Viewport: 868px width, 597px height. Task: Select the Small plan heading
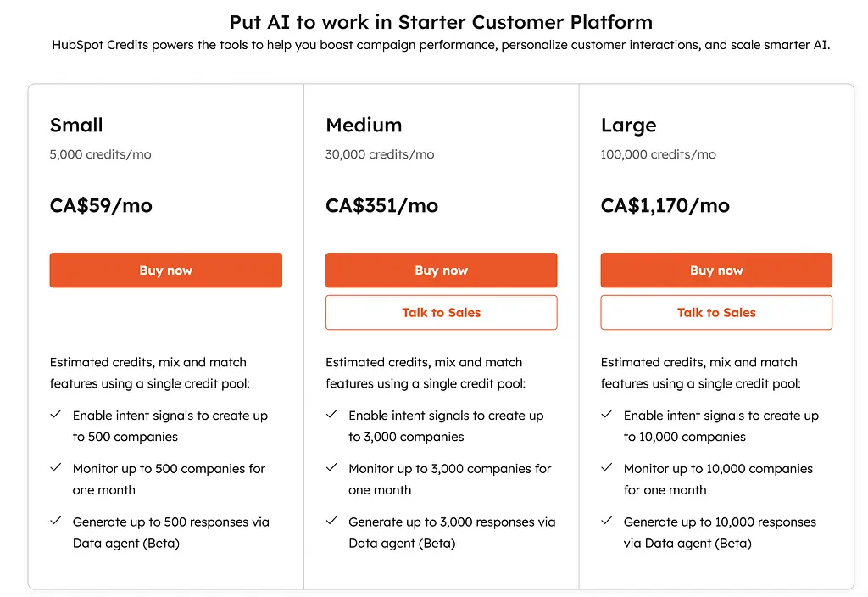pyautogui.click(x=76, y=126)
